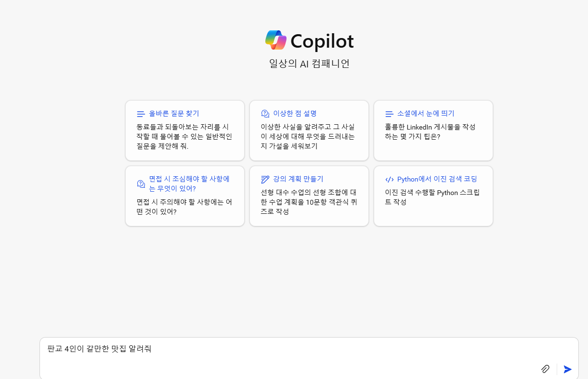Click the paperclip attach file icon

pyautogui.click(x=545, y=369)
